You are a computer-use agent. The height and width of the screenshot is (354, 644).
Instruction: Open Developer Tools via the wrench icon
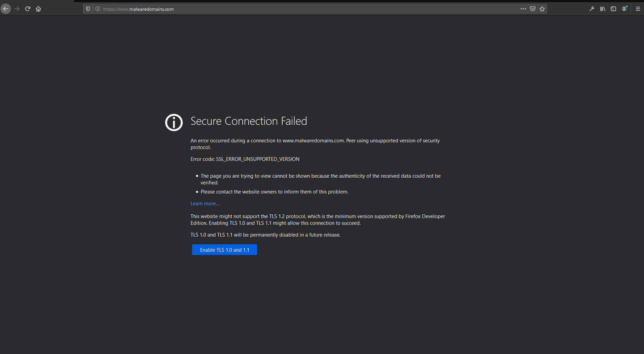[592, 9]
